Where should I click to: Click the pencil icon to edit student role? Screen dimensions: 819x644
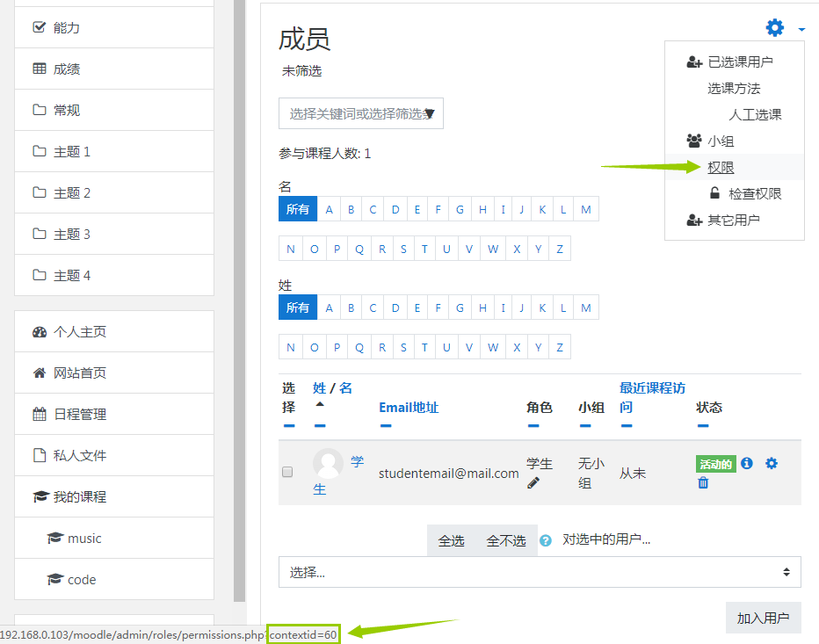point(533,482)
